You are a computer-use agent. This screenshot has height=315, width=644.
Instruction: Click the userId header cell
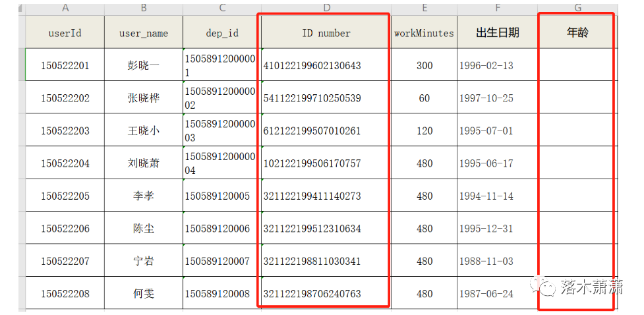pyautogui.click(x=65, y=32)
